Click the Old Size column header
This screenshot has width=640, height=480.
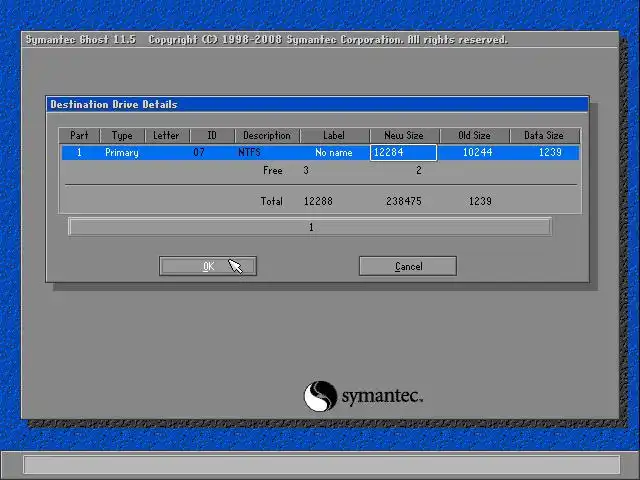(475, 136)
